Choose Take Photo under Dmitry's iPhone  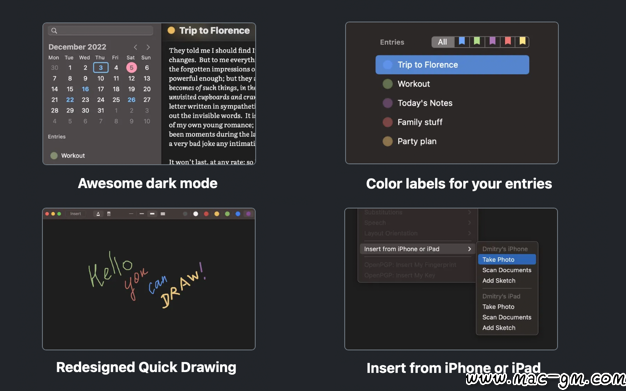click(x=507, y=260)
